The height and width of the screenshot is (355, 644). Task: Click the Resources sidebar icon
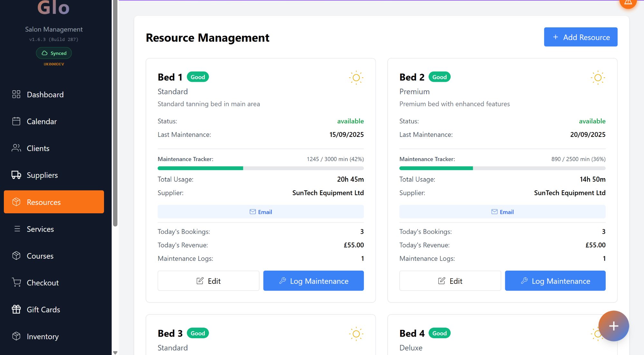coord(16,202)
